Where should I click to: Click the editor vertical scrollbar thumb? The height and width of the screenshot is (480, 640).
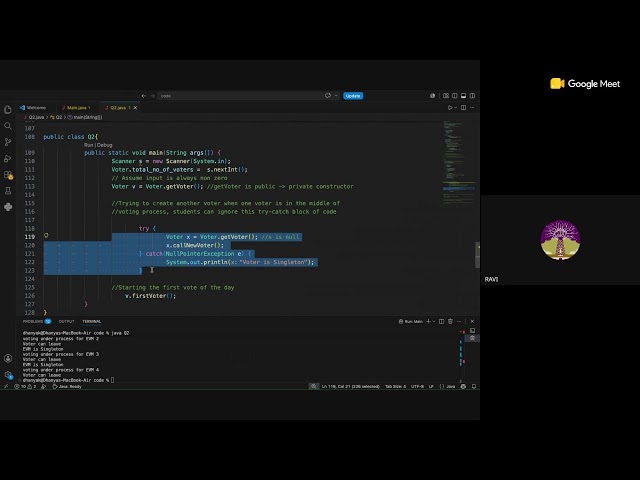pyautogui.click(x=477, y=255)
